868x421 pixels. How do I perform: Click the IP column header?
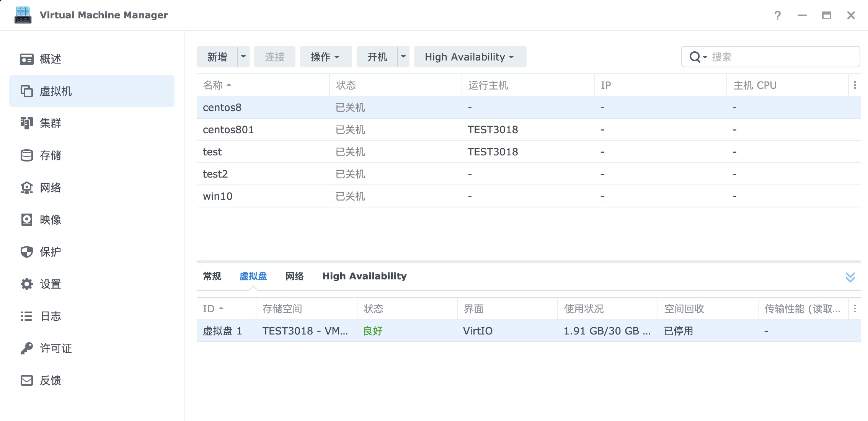click(x=661, y=85)
